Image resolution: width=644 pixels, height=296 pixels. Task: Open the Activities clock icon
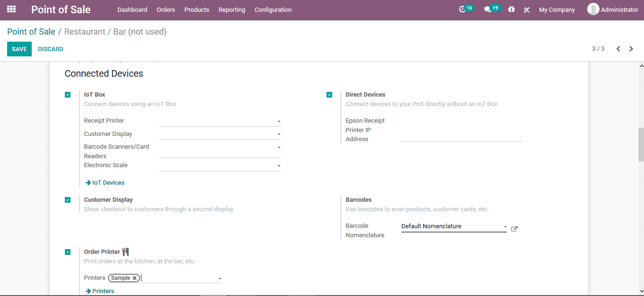coord(463,9)
